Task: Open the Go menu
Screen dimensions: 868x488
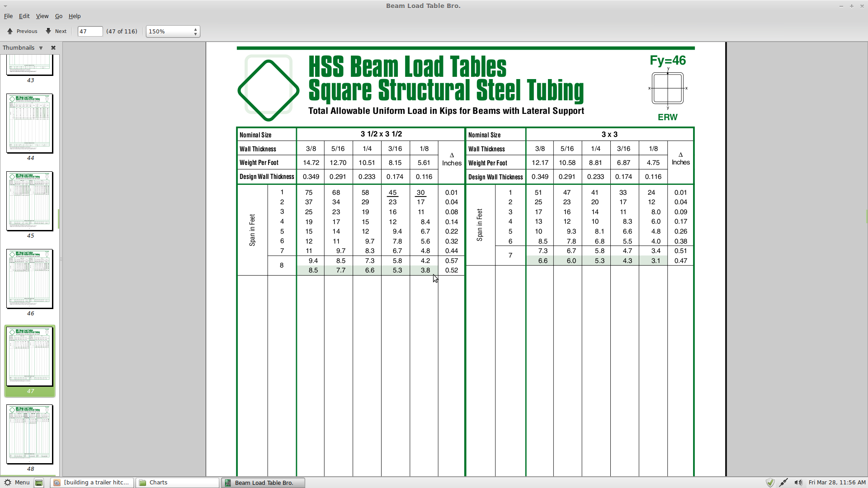Action: [59, 16]
